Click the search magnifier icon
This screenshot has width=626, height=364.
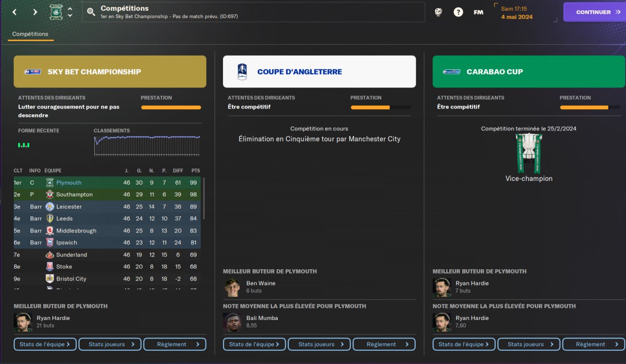(x=91, y=12)
